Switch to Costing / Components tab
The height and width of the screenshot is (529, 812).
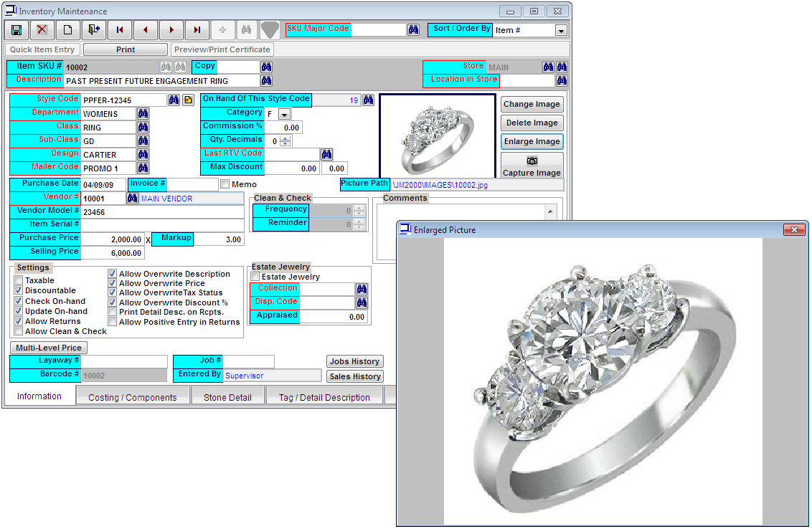point(132,397)
